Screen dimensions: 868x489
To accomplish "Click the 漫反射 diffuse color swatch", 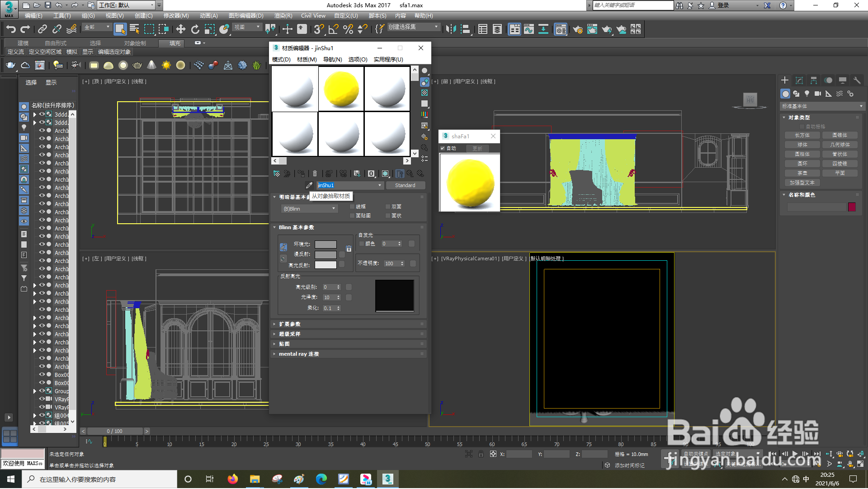I will pyautogui.click(x=325, y=255).
